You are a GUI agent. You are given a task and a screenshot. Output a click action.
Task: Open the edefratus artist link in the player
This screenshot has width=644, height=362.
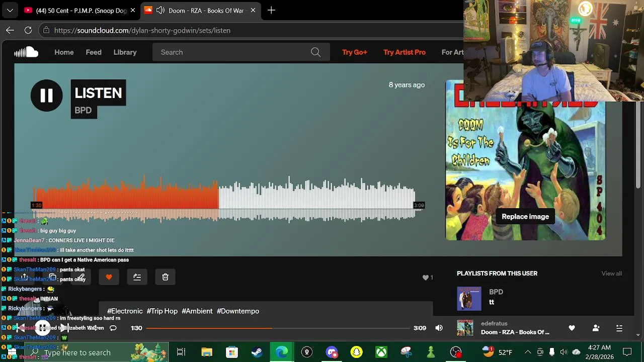tap(494, 323)
